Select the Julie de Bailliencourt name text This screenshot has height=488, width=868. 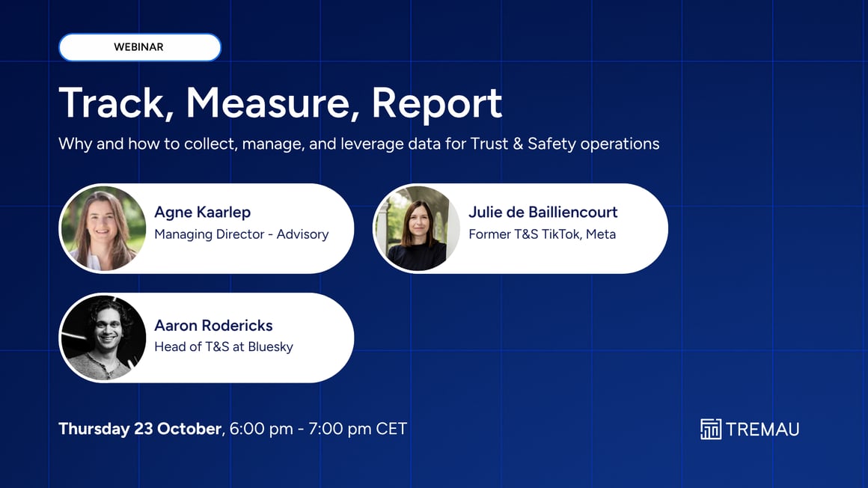pos(542,213)
